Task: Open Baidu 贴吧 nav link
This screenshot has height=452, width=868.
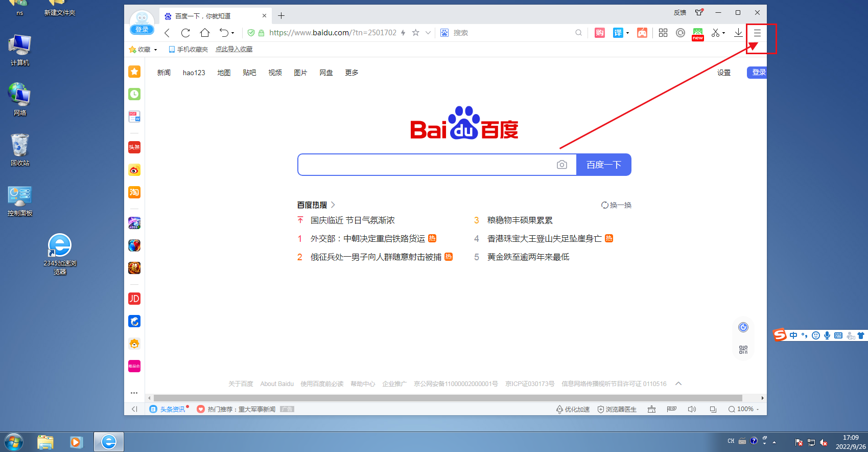Action: coord(249,73)
